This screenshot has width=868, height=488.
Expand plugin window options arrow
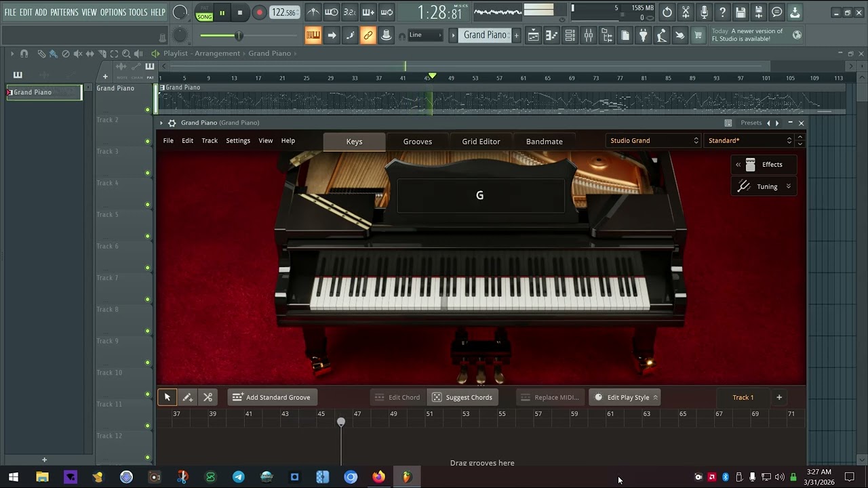pos(161,123)
